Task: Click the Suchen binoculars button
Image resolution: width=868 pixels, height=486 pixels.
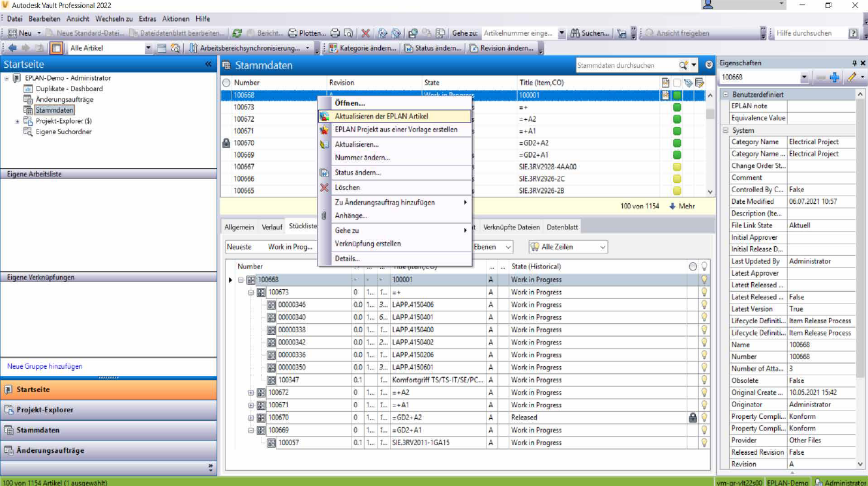Action: 590,33
